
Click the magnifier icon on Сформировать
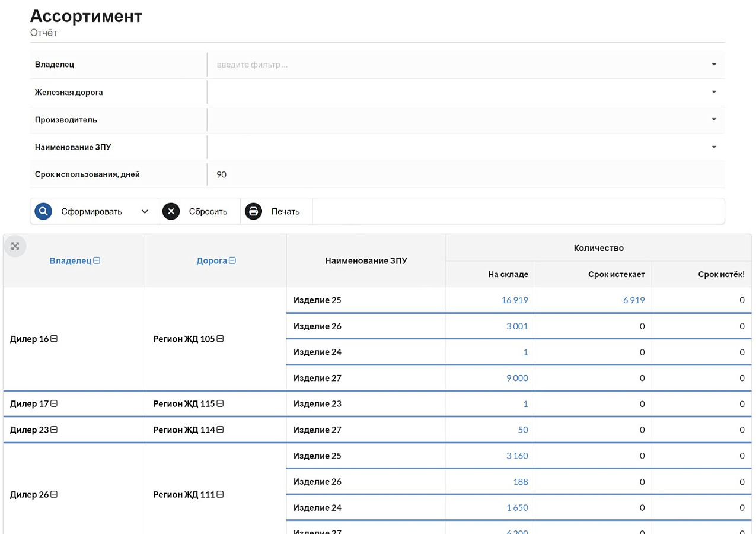point(43,211)
